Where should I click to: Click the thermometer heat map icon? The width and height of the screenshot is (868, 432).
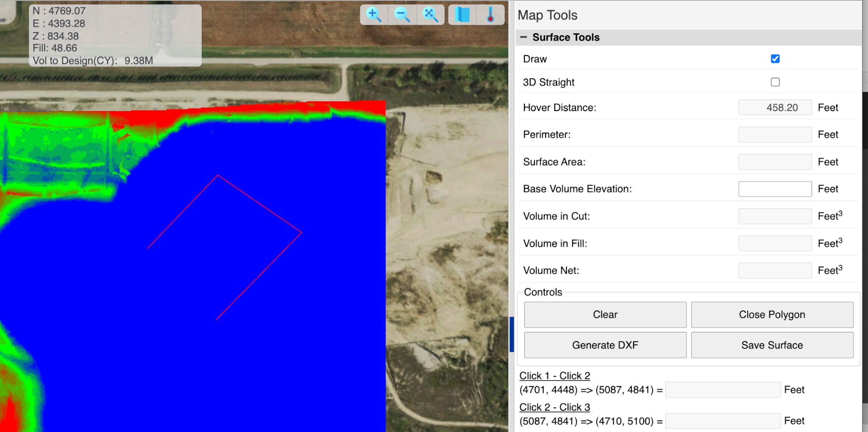pos(490,15)
